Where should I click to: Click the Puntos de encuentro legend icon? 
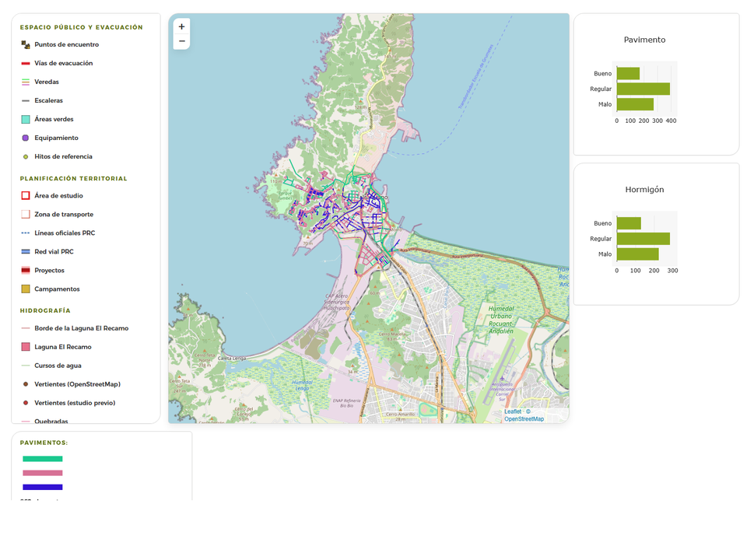point(26,45)
